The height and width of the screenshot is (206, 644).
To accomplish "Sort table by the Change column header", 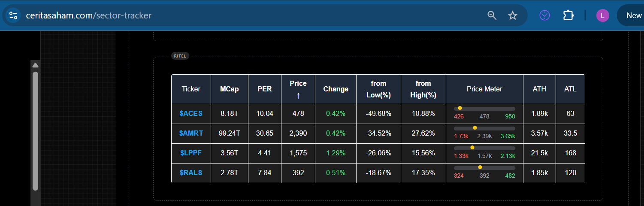I will click(336, 89).
